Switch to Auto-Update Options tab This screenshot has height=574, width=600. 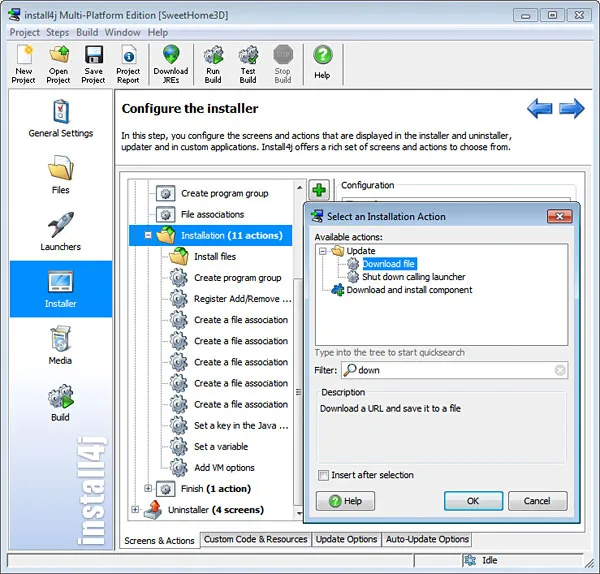click(427, 539)
